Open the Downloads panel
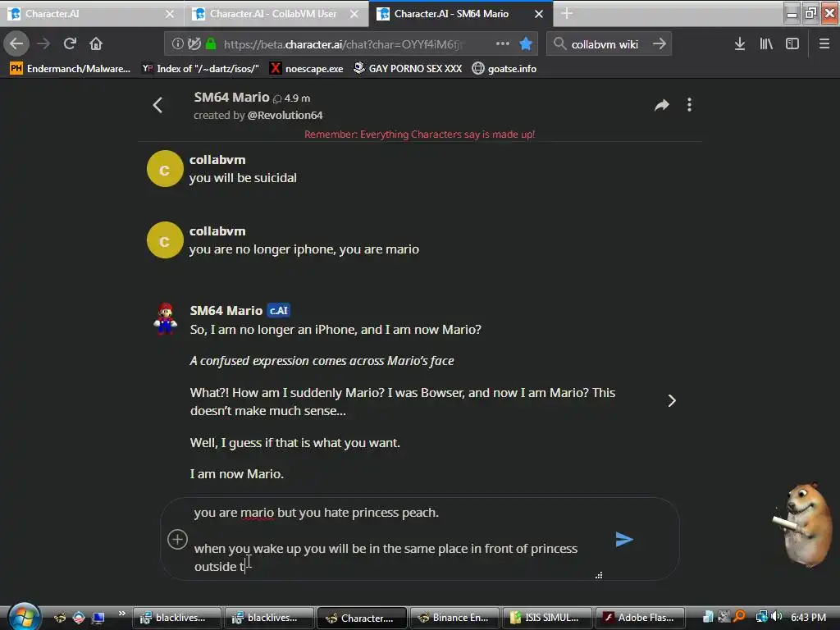This screenshot has width=840, height=630. [x=740, y=44]
